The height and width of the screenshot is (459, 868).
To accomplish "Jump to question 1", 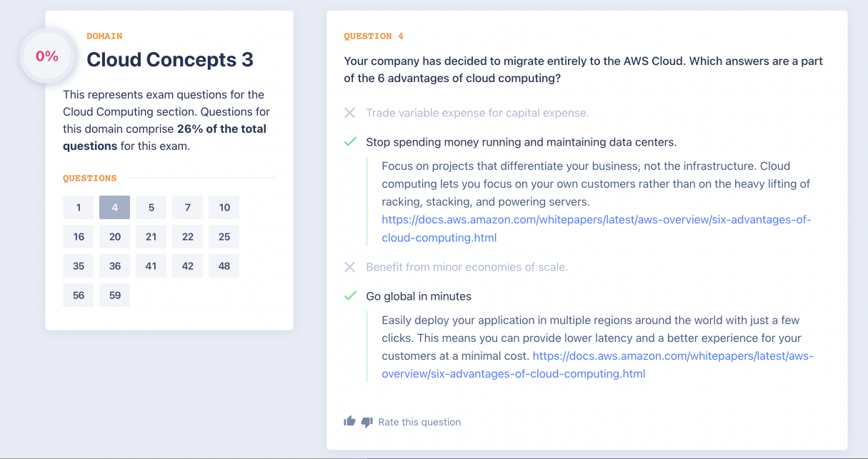I will (x=79, y=208).
